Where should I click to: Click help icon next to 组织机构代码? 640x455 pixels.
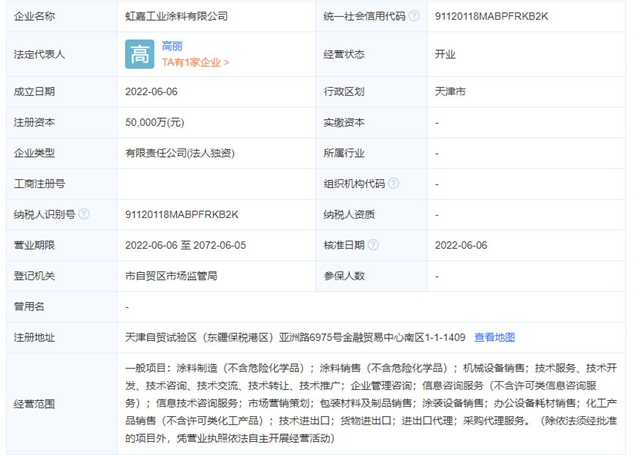coord(394,184)
